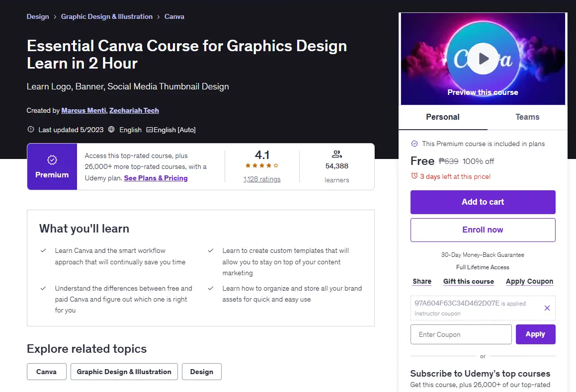Click breadcrumb chevron after Design

[55, 17]
